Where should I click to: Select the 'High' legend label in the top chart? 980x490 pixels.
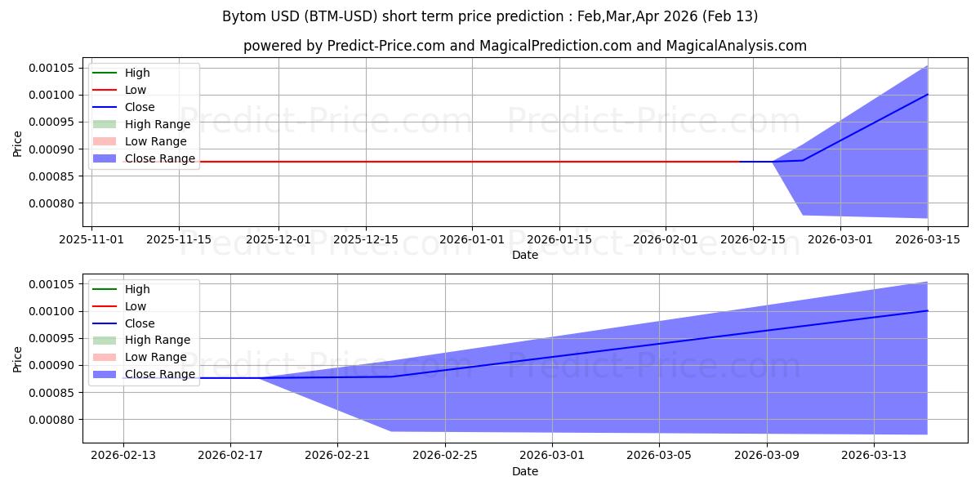click(x=136, y=73)
